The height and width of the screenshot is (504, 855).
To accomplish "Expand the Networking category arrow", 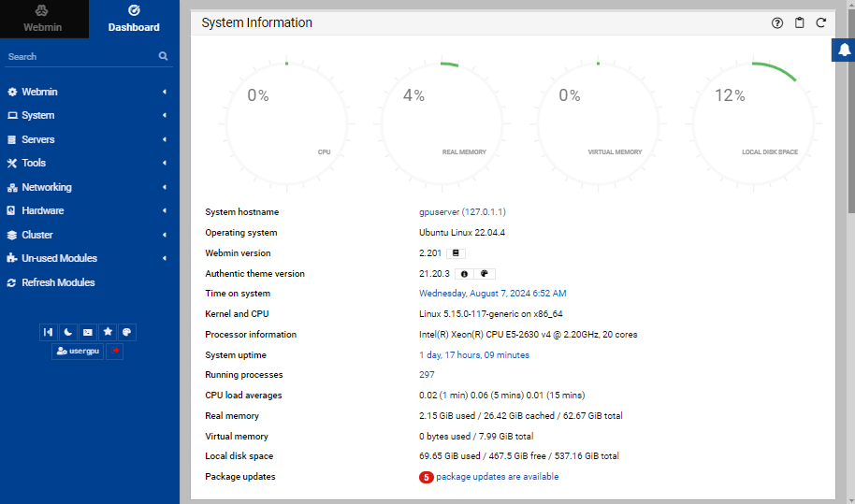I will click(164, 187).
